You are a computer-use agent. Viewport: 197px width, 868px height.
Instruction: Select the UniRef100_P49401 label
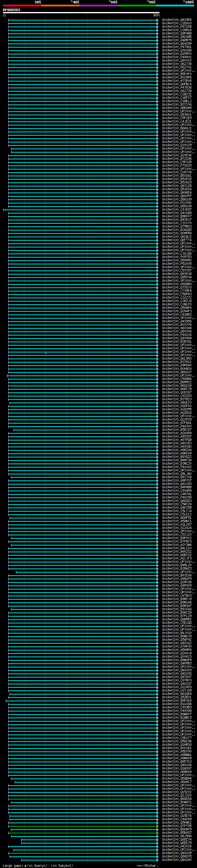pyautogui.click(x=177, y=57)
